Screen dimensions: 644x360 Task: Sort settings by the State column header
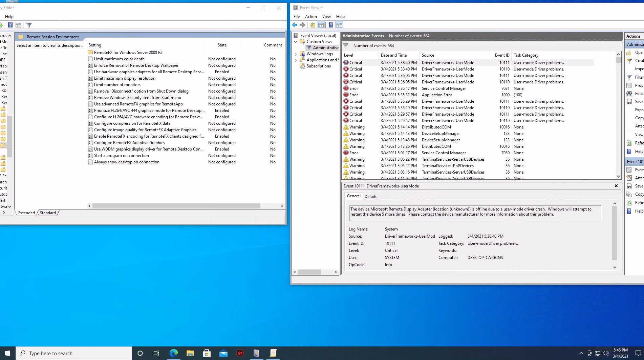click(222, 45)
